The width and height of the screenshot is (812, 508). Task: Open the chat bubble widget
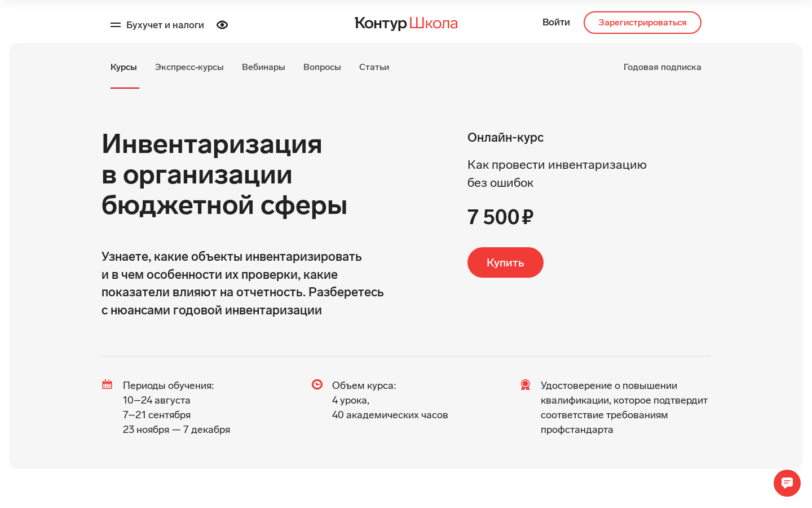tap(787, 483)
